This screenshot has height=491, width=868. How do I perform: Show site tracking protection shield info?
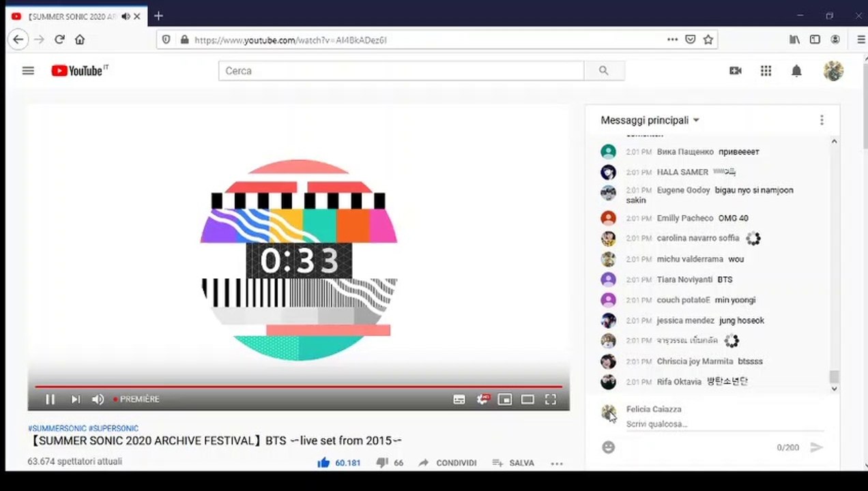point(167,40)
